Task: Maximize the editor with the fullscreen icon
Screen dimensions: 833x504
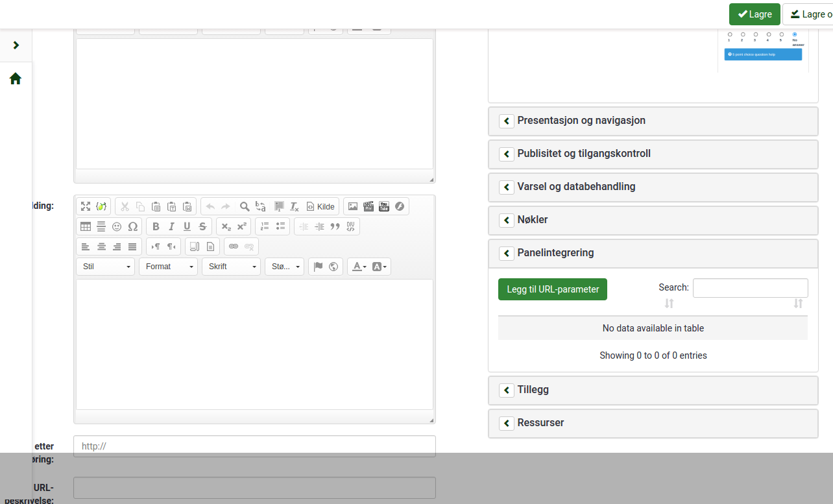Action: [x=86, y=206]
